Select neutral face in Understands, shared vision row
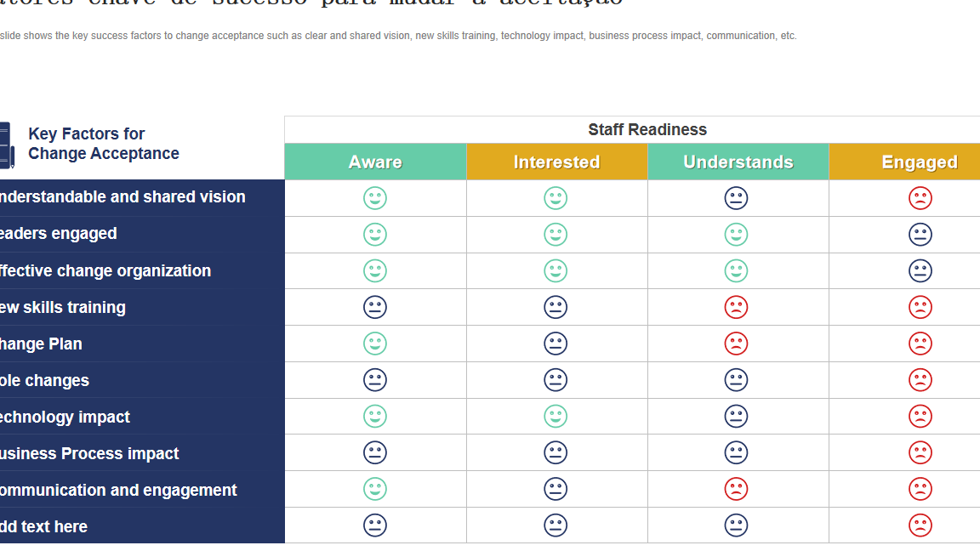980x551 pixels. tap(736, 198)
